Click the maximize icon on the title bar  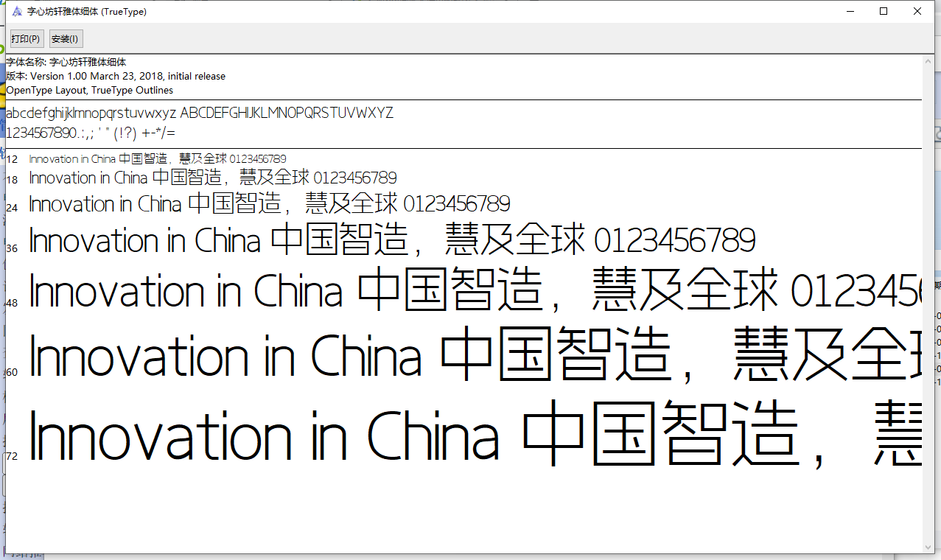pos(883,11)
